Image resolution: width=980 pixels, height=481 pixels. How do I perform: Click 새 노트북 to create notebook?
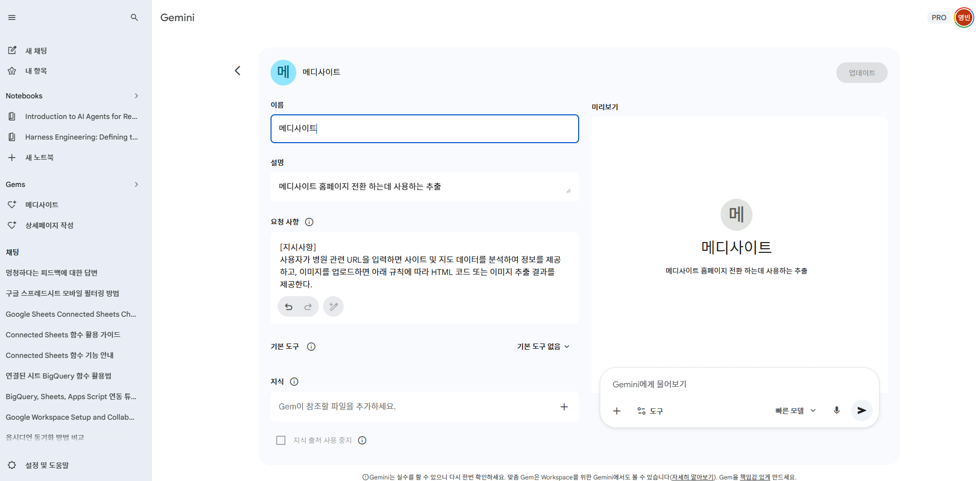40,158
